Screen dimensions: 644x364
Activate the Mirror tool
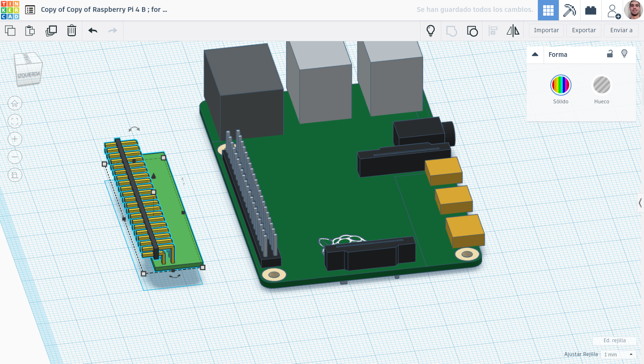[x=513, y=31]
